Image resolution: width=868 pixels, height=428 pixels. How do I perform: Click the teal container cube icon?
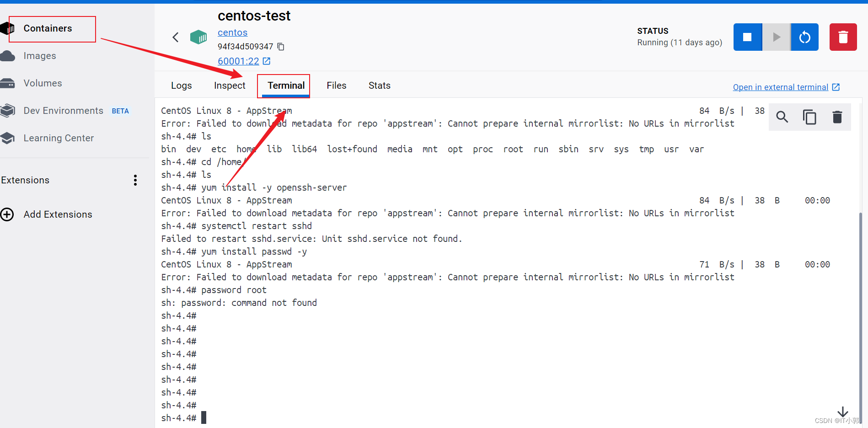point(198,37)
